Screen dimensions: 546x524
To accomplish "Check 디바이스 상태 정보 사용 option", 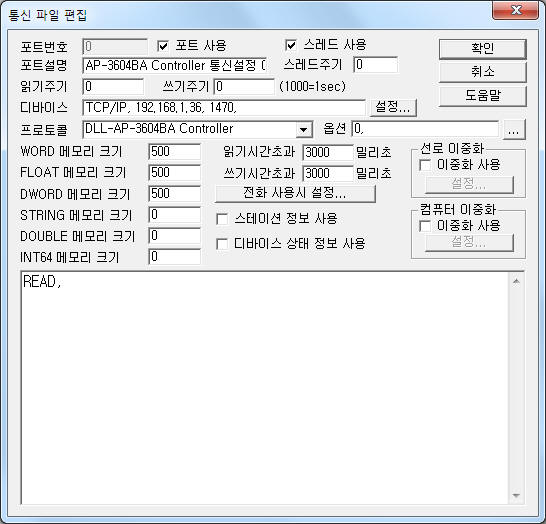I will pyautogui.click(x=222, y=244).
